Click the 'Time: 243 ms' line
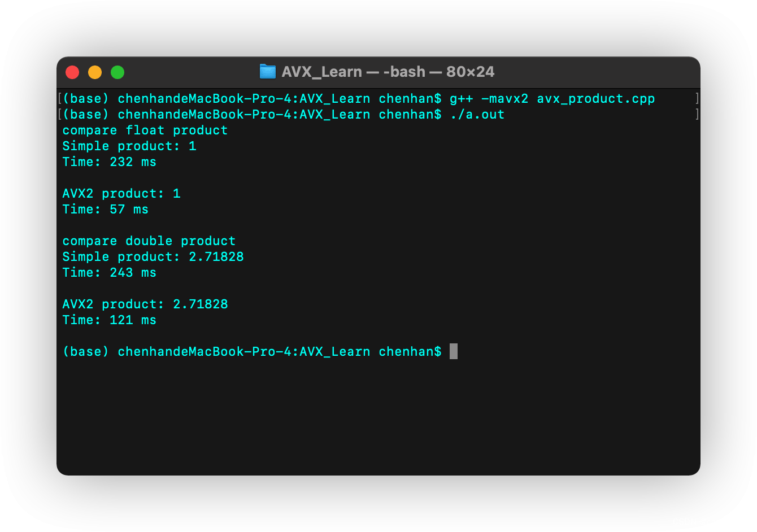 [110, 273]
